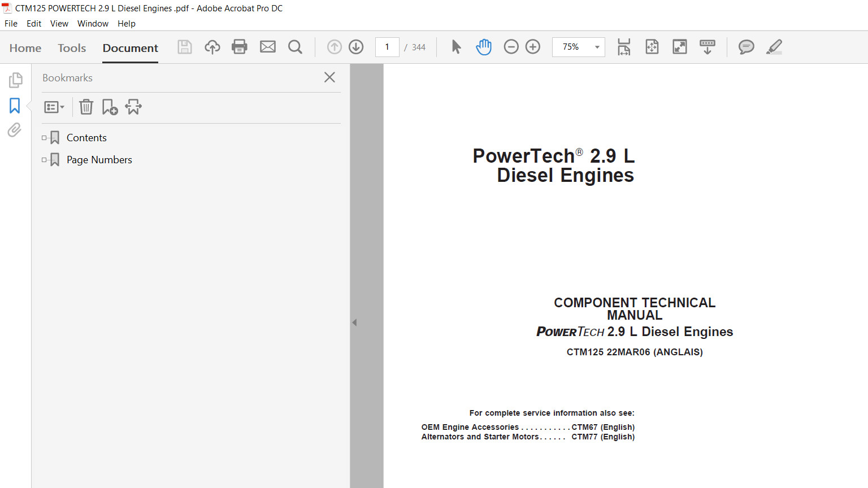Send the file by email envelope icon

[x=268, y=47]
